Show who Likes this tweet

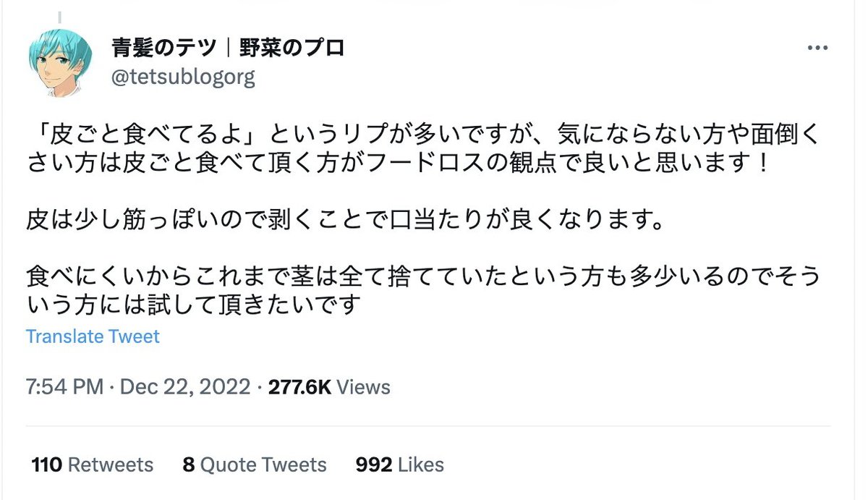point(420,465)
